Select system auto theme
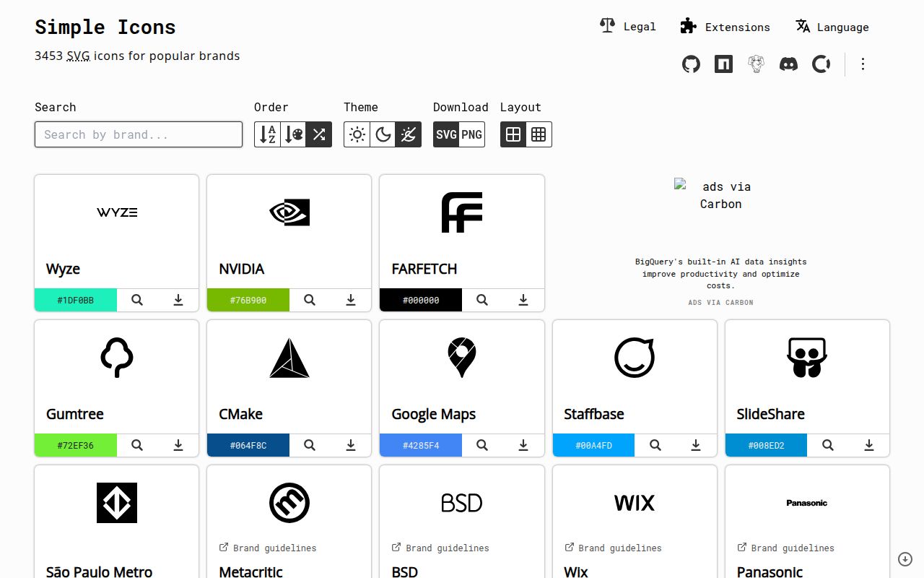This screenshot has width=924, height=578. click(x=409, y=134)
